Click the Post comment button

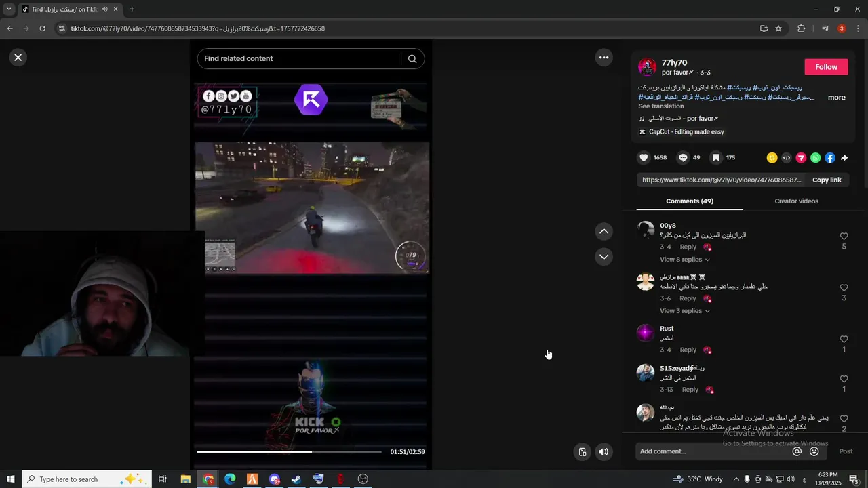846,451
